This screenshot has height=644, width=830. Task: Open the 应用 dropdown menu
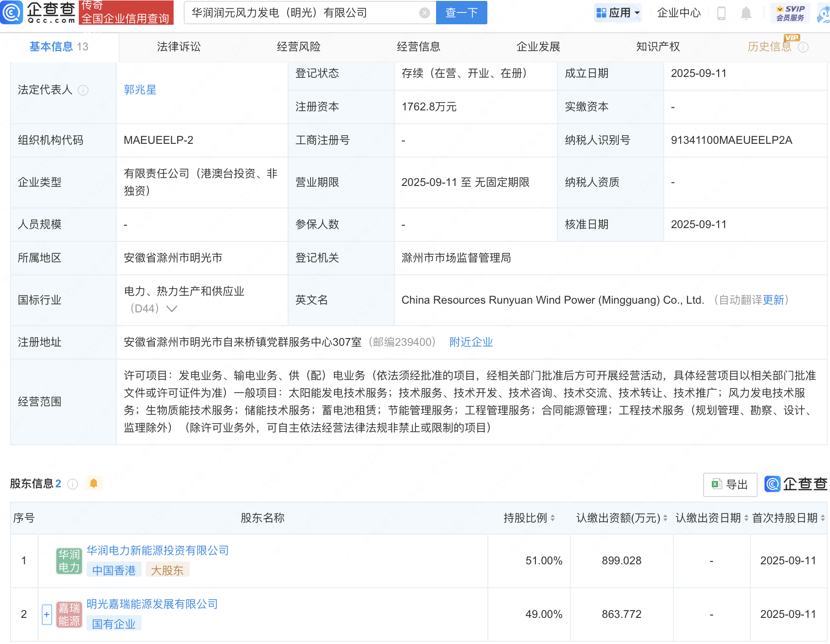618,13
